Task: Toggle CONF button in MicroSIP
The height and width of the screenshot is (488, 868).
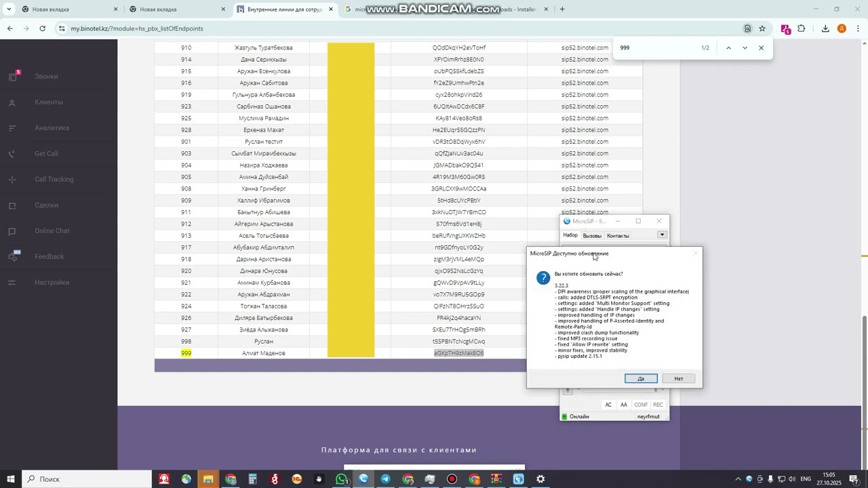Action: 641,405
